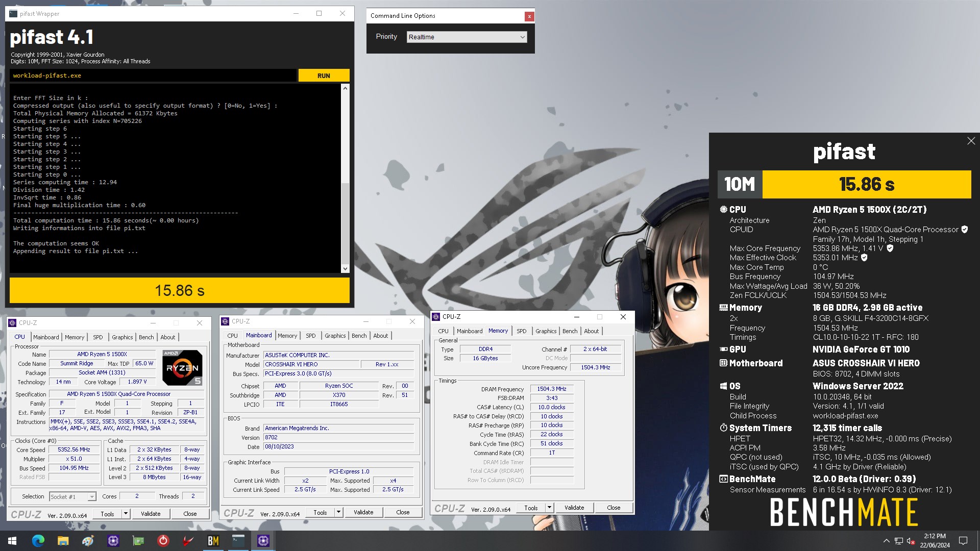Click Core Speed value 5352.56 MHz
The width and height of the screenshot is (980, 551).
(x=74, y=450)
